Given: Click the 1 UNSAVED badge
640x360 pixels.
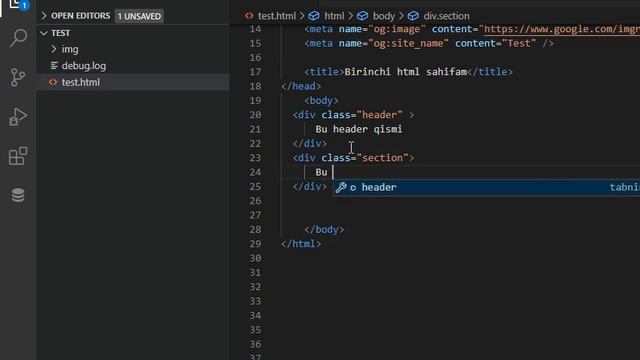Looking at the screenshot, I should [139, 16].
